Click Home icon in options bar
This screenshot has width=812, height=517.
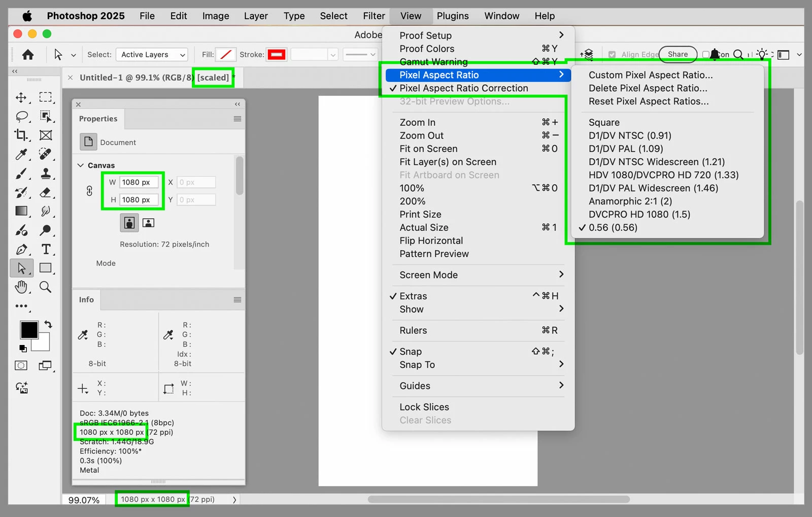click(x=28, y=54)
